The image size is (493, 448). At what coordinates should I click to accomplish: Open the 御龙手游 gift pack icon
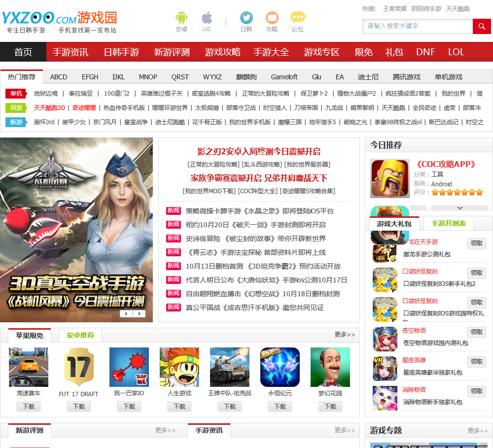(x=385, y=253)
